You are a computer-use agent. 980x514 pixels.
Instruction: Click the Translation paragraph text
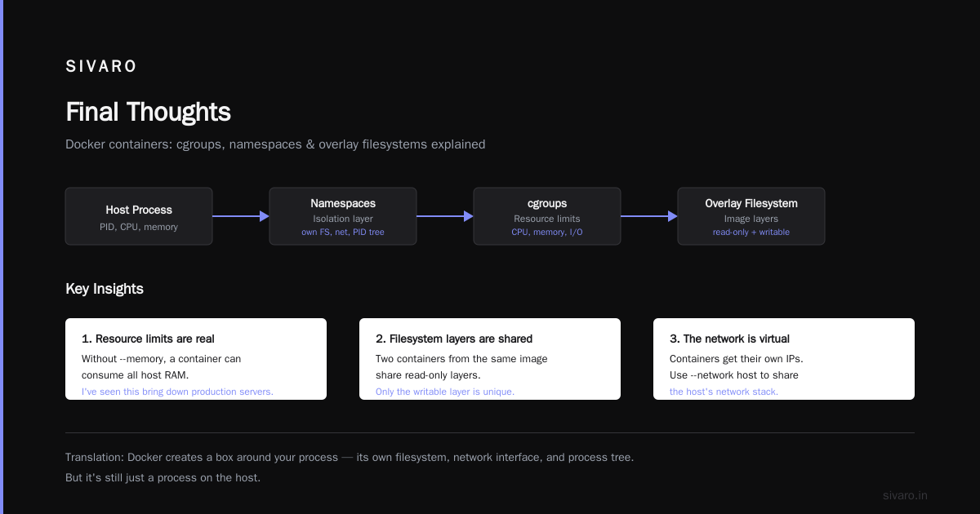tap(350, 467)
